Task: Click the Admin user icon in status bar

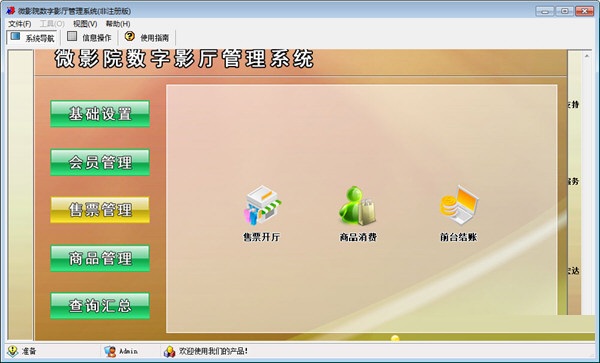Action: (110, 351)
